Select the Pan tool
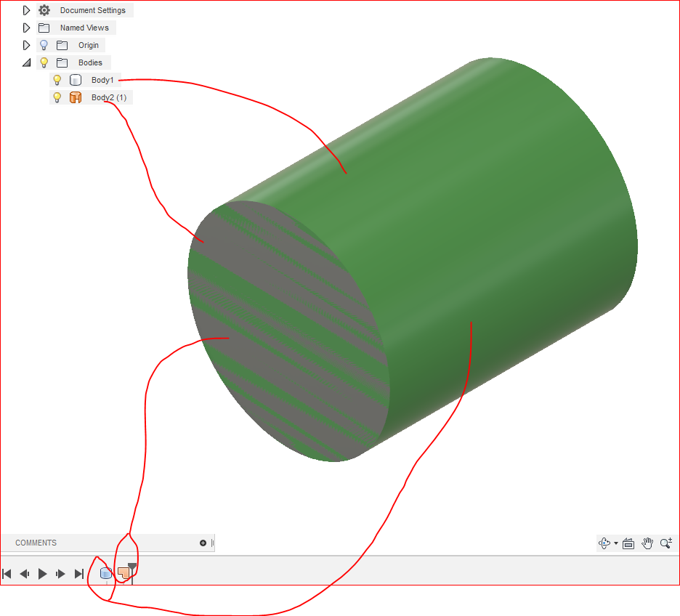Viewport: 680px width, 616px height. coord(647,543)
